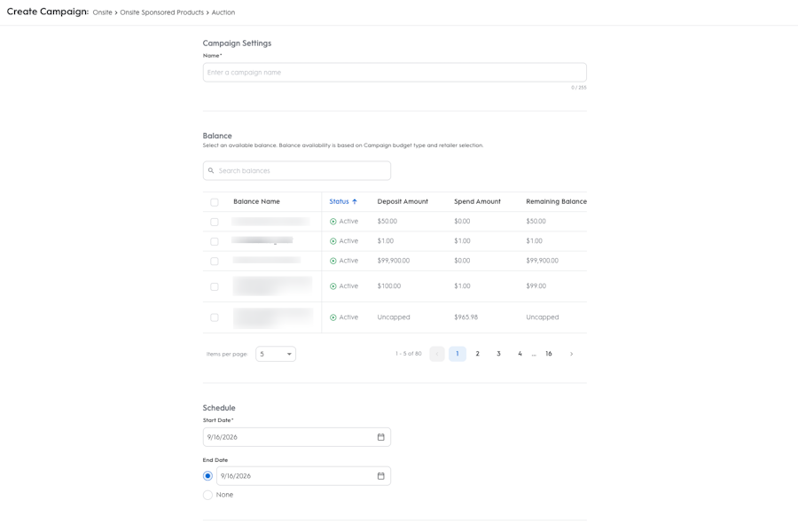Jump to page 16 of balances
Screen dimensions: 798x532
point(549,354)
